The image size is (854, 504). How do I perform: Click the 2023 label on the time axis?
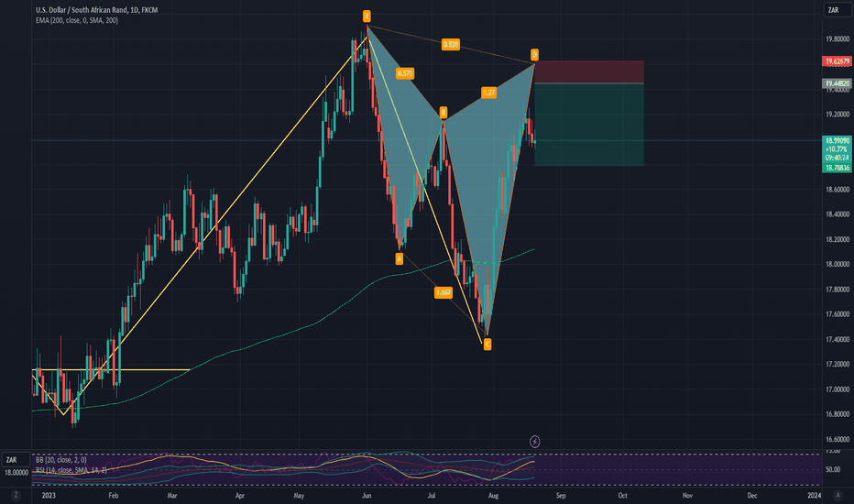[x=49, y=495]
